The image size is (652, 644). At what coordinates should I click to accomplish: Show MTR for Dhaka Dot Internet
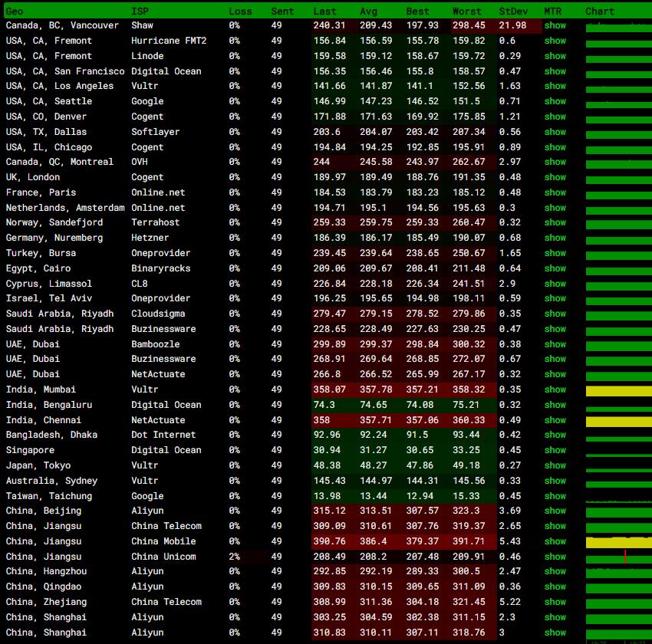click(555, 435)
